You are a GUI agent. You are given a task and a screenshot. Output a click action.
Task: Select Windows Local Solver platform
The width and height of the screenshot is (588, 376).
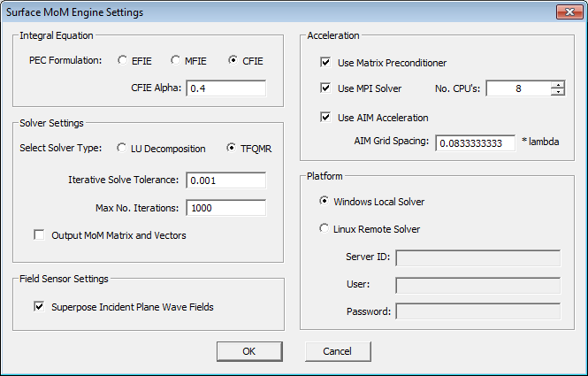pos(324,202)
